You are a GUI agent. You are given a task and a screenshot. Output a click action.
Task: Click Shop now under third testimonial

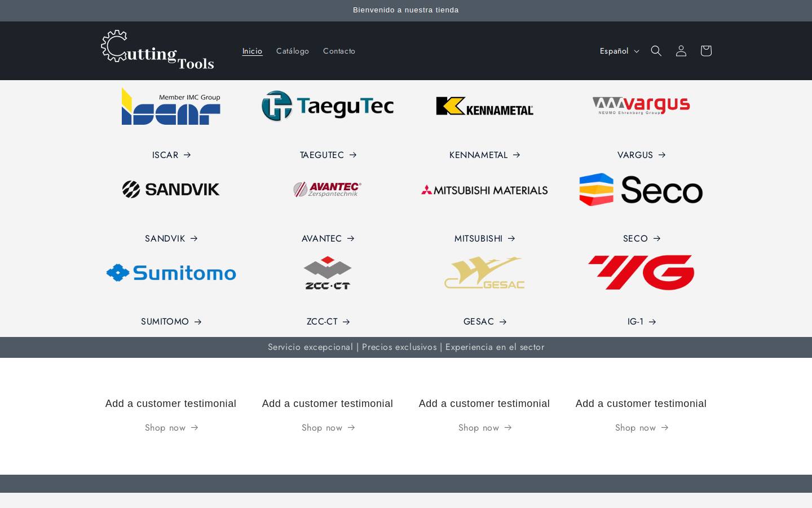click(x=485, y=428)
